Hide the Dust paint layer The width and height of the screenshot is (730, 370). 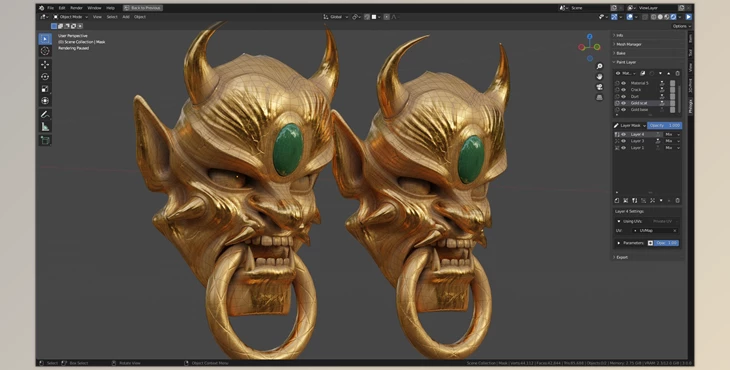point(623,96)
